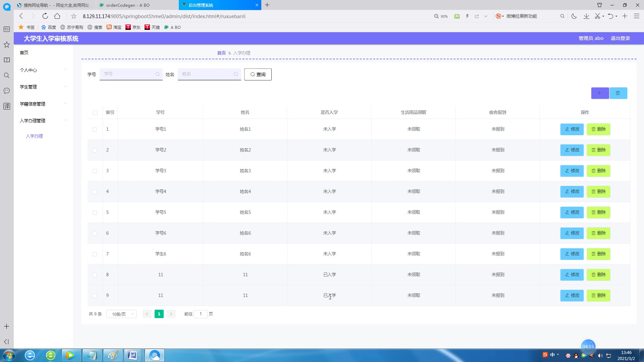
Task: Click 删除 button for row 7
Action: coord(598,254)
